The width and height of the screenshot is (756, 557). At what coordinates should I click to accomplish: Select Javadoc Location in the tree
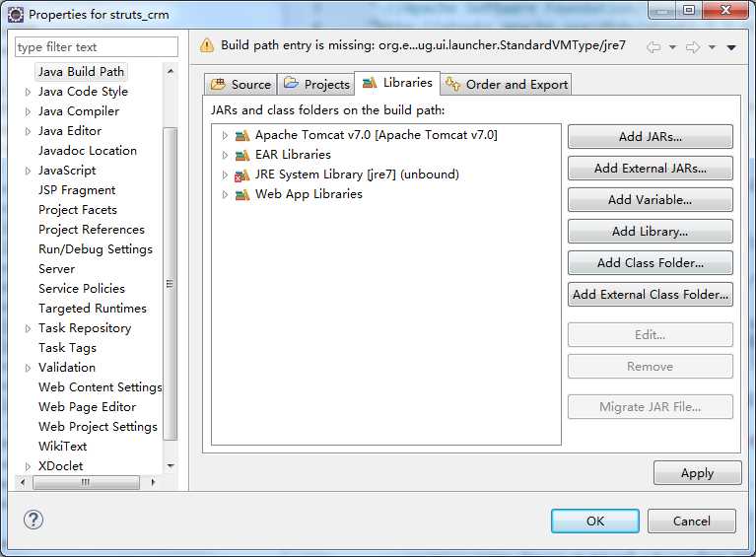[88, 151]
